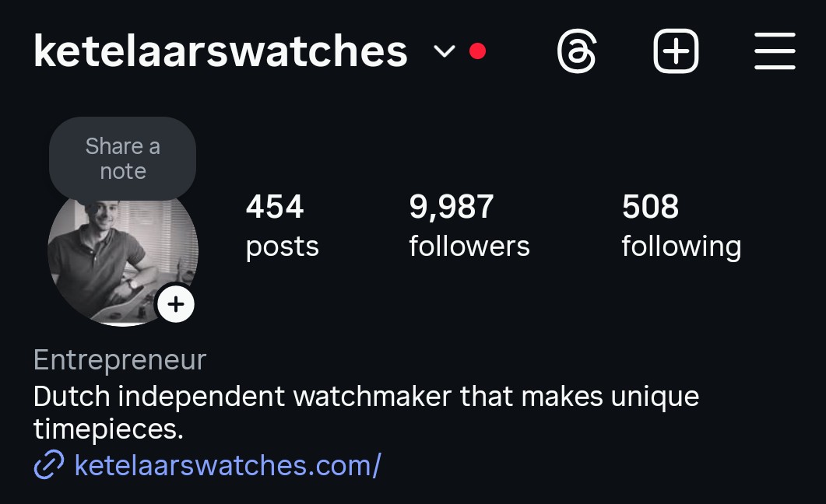The image size is (826, 504).
Task: Click the following label text
Action: tap(681, 247)
